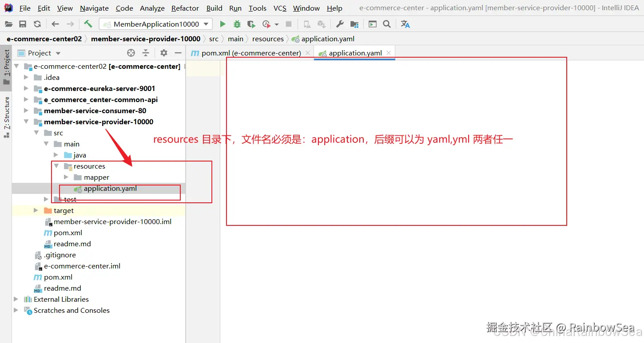Screen dimensions: 644x343
Task: Click the Translate icon in toolbar
Action: click(405, 24)
